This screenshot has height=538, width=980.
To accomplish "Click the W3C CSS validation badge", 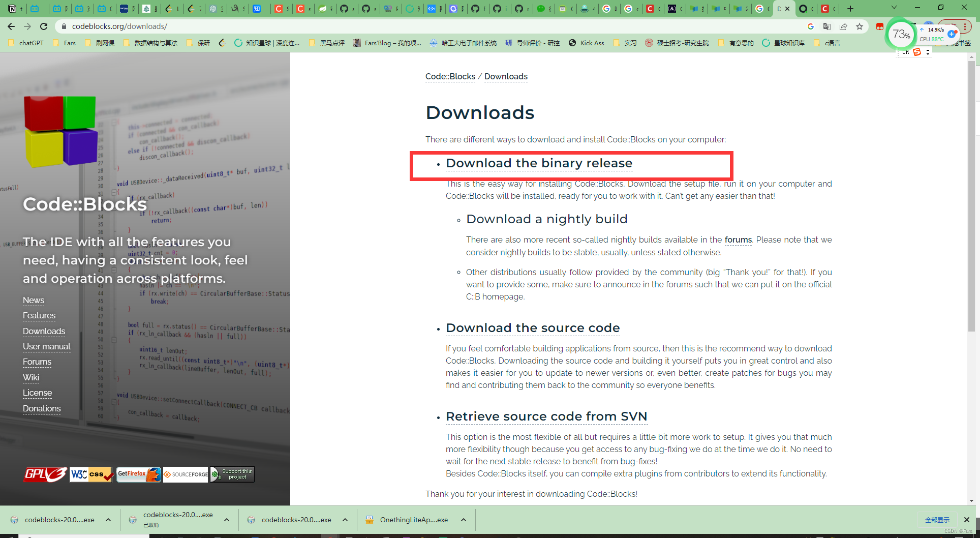I will (x=91, y=474).
